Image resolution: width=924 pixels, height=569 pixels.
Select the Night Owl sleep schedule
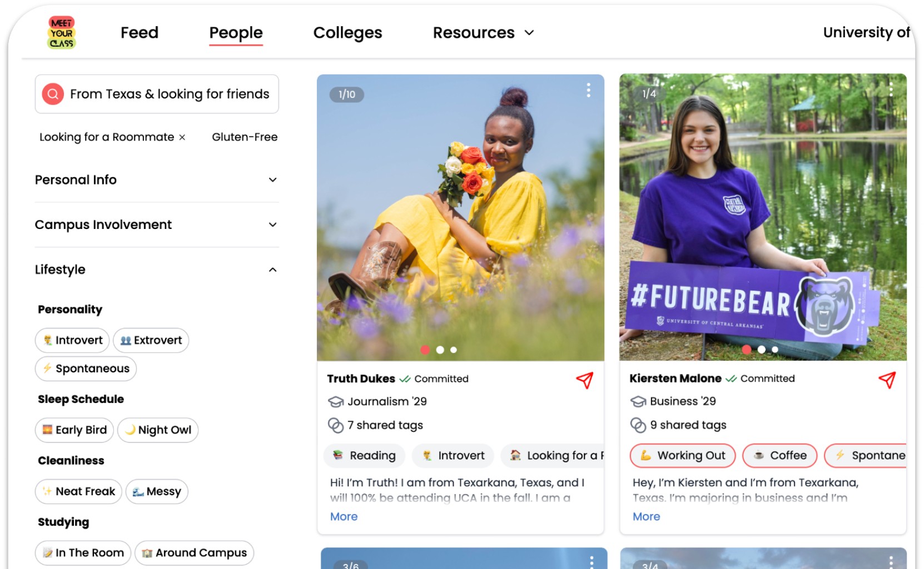(x=158, y=430)
